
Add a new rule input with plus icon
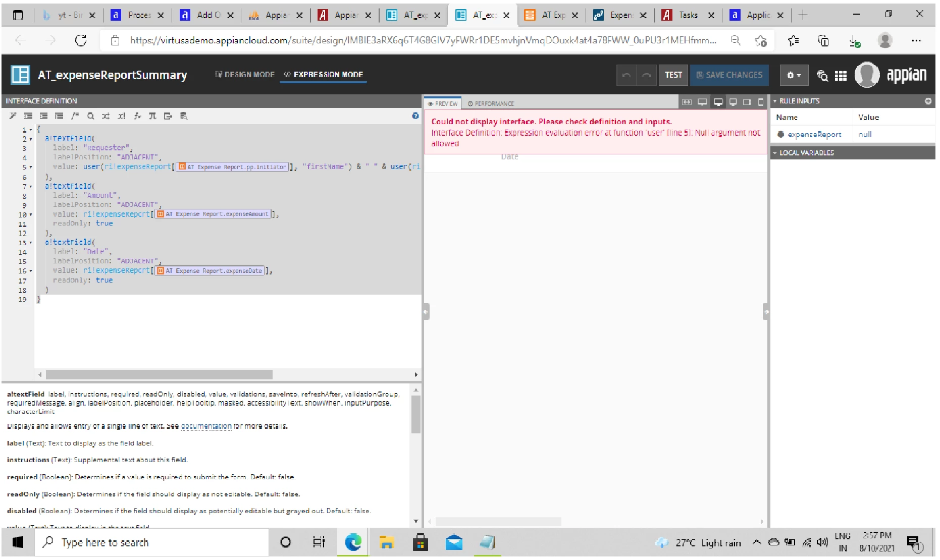coord(928,101)
